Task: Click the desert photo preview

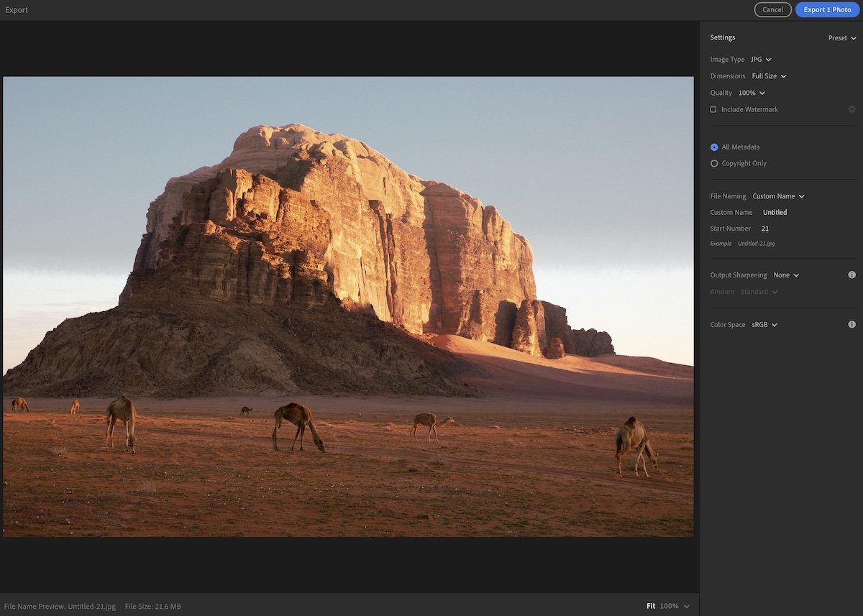Action: click(x=349, y=305)
